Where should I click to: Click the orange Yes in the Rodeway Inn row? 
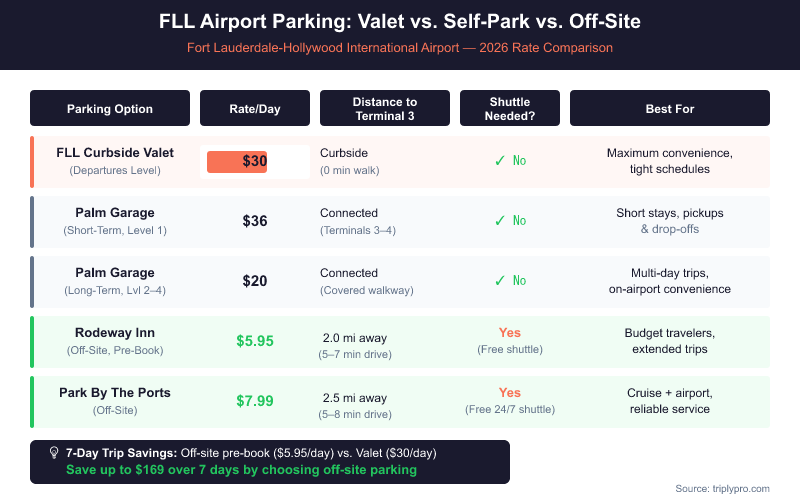pos(510,333)
